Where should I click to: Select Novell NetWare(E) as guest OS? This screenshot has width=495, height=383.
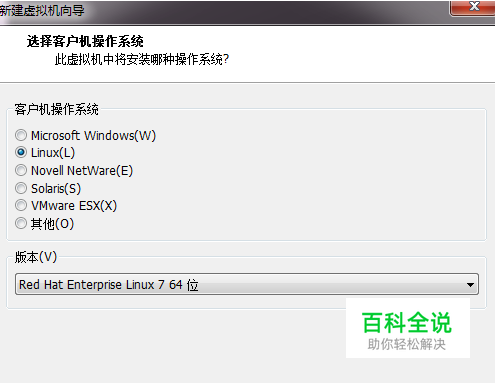pos(21,170)
